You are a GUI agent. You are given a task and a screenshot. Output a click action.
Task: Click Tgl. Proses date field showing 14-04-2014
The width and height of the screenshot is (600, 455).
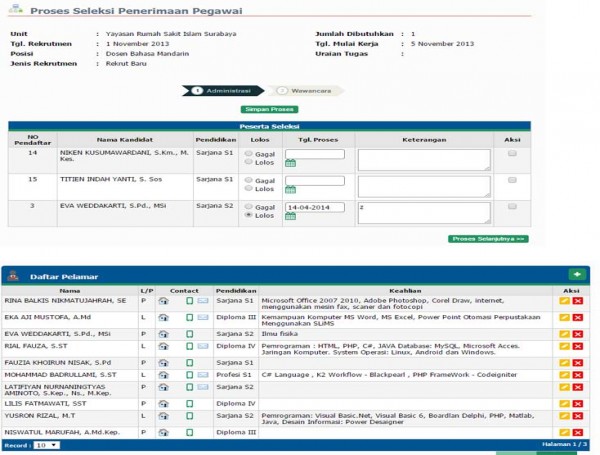[314, 206]
